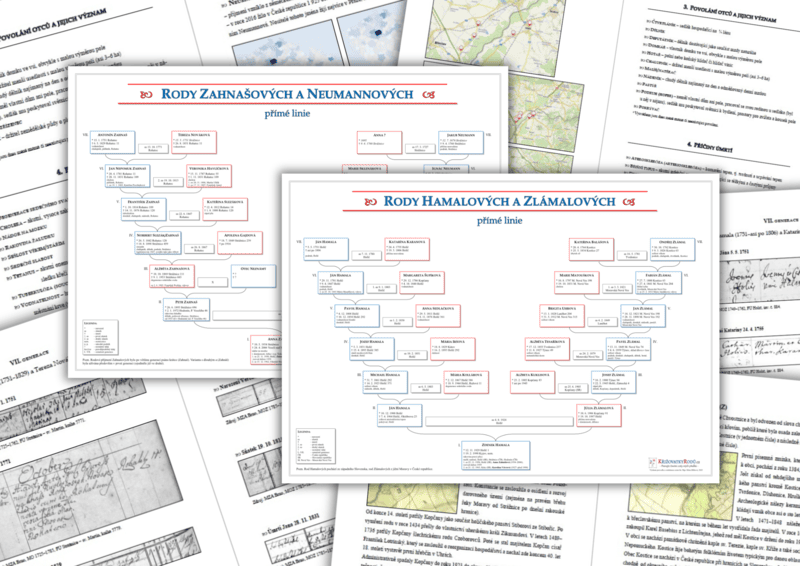
Task: Select the 'Julia Zlámalová' person box
Action: click(599, 415)
